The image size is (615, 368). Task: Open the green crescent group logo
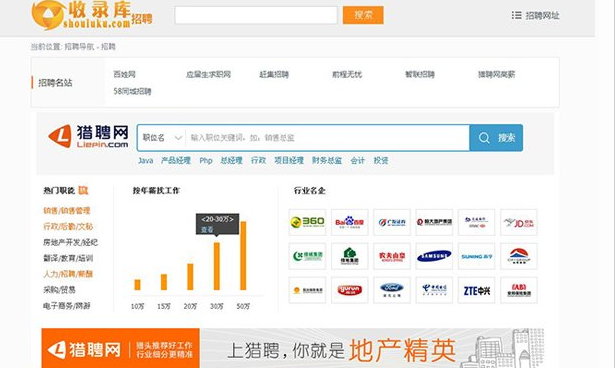coord(307,256)
